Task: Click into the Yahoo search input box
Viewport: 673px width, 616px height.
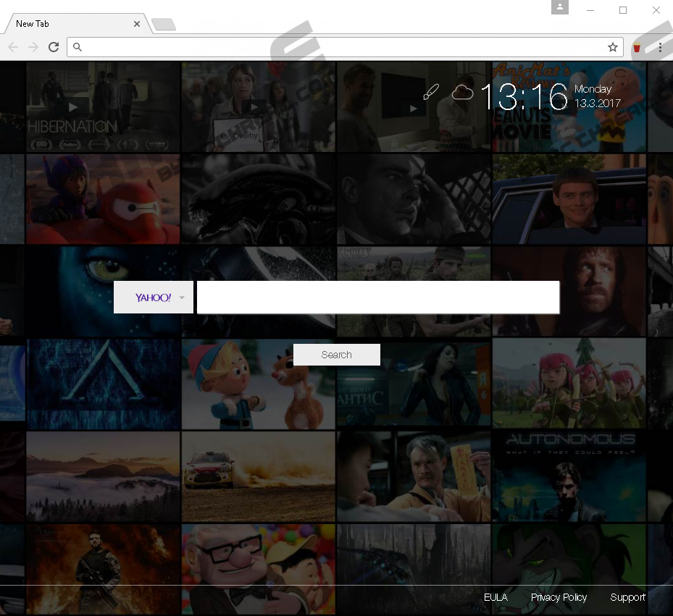Action: coord(378,298)
